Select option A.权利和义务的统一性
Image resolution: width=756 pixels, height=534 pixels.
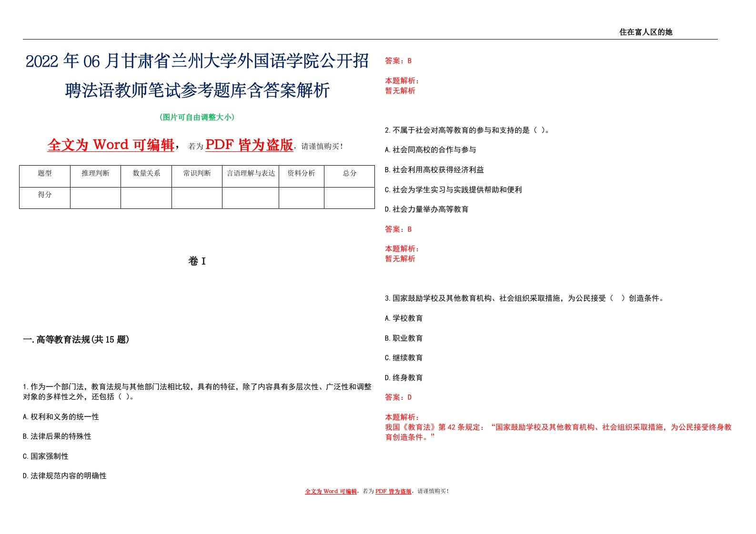[61, 416]
